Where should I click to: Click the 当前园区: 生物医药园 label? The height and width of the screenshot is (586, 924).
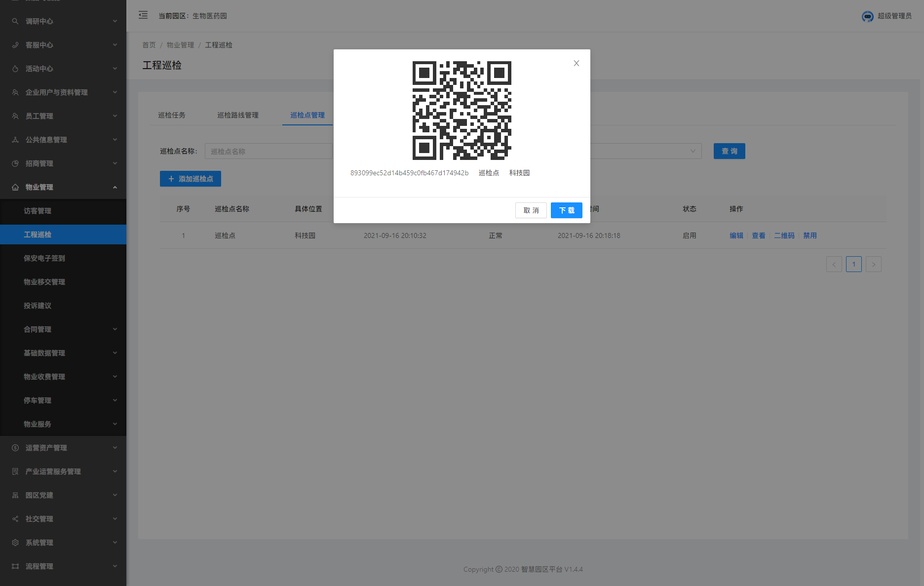pyautogui.click(x=192, y=16)
